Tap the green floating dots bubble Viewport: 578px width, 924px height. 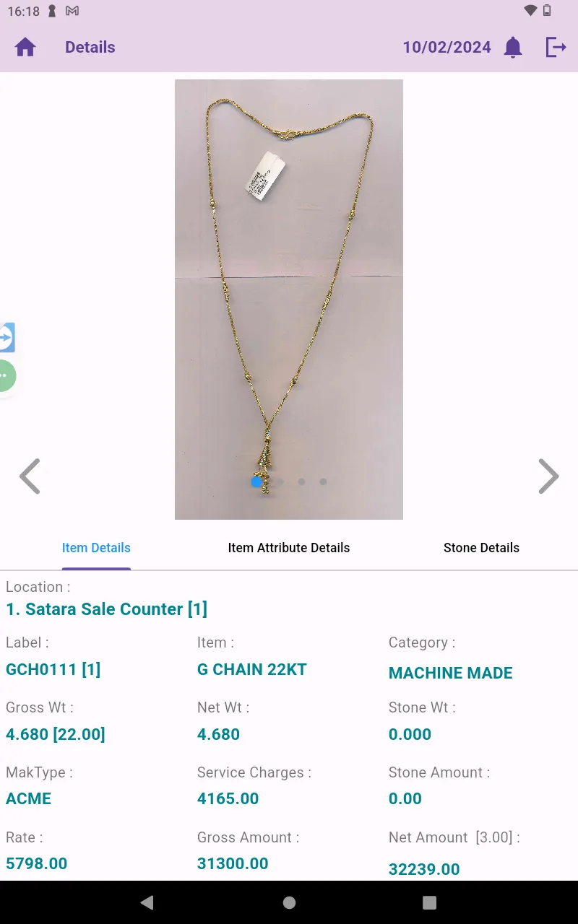tap(6, 376)
